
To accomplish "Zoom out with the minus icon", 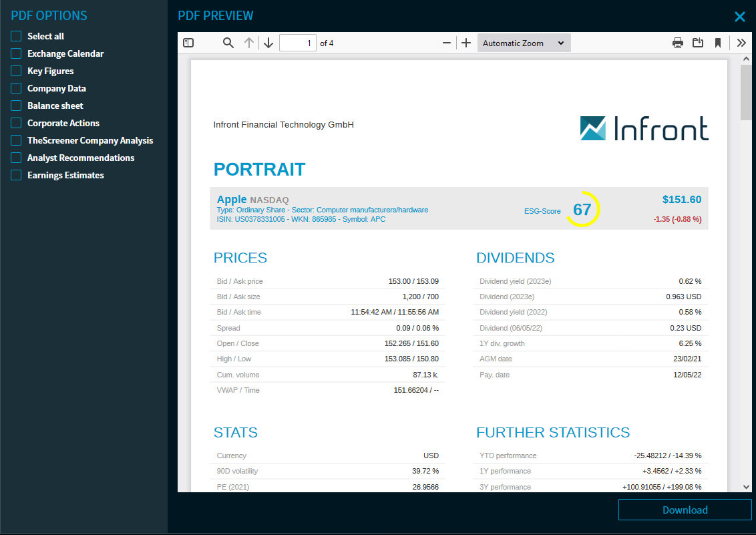I will click(x=447, y=43).
